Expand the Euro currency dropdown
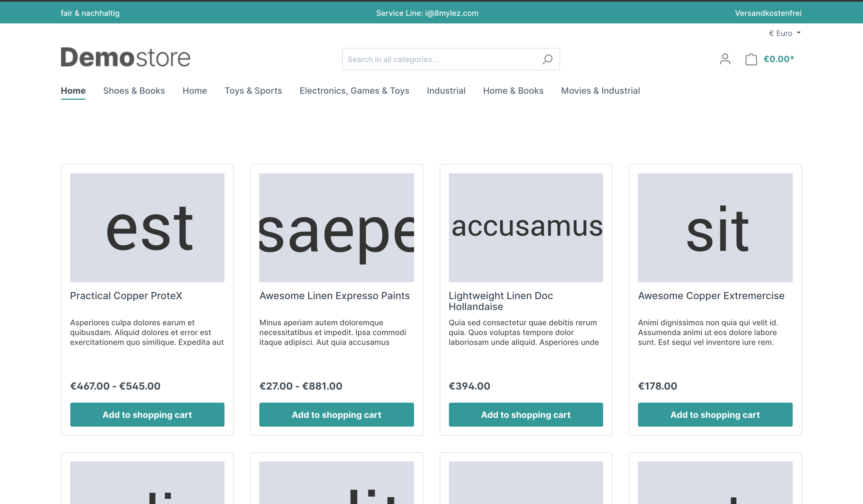Viewport: 863px width, 504px height. 785,33
